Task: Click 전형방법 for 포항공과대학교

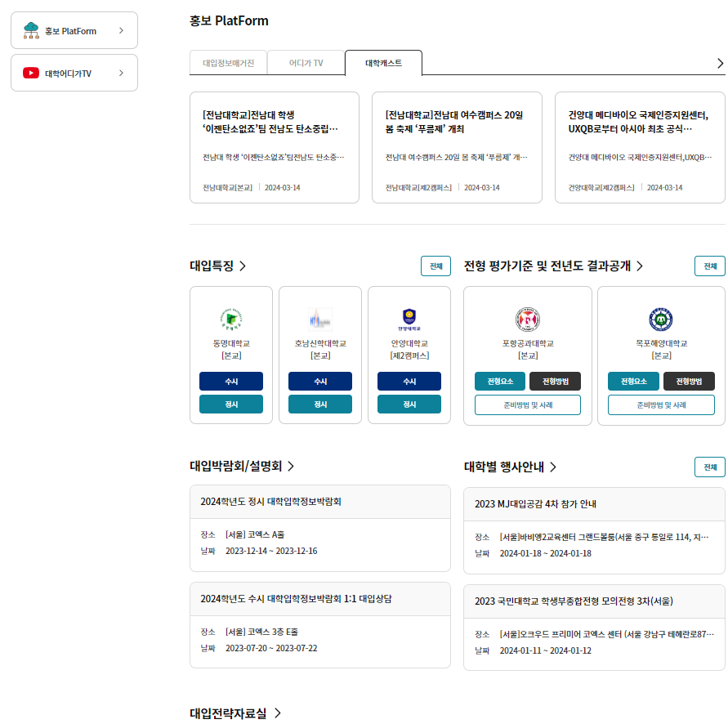Action: tap(556, 382)
